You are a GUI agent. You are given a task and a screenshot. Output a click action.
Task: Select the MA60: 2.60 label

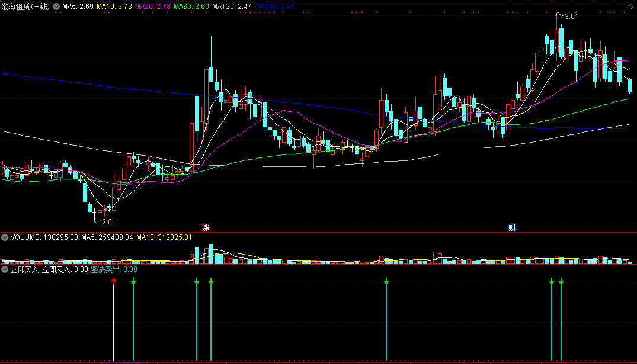tap(191, 7)
